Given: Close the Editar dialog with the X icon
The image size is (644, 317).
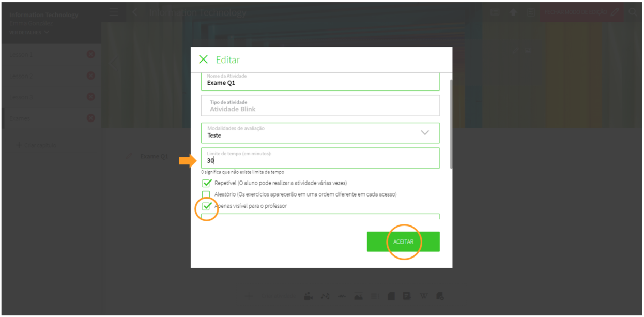Looking at the screenshot, I should (x=203, y=59).
